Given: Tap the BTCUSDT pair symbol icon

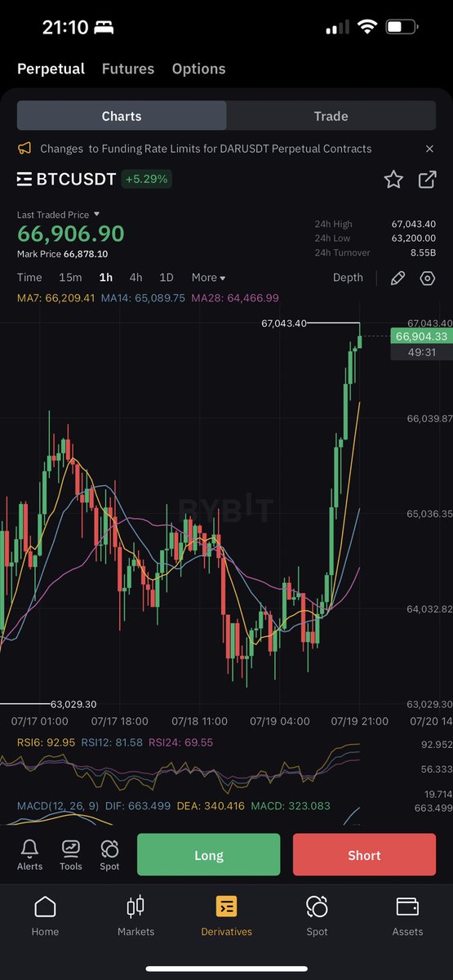Looking at the screenshot, I should 24,179.
